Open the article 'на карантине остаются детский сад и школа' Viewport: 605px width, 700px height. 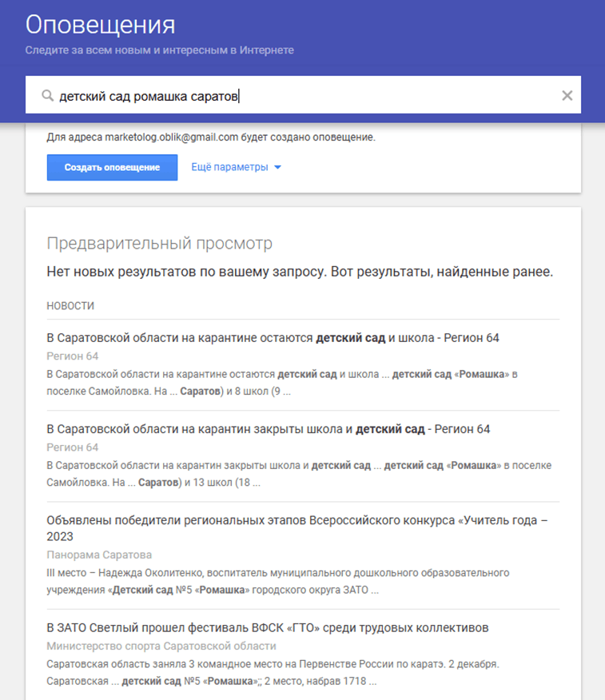click(273, 338)
